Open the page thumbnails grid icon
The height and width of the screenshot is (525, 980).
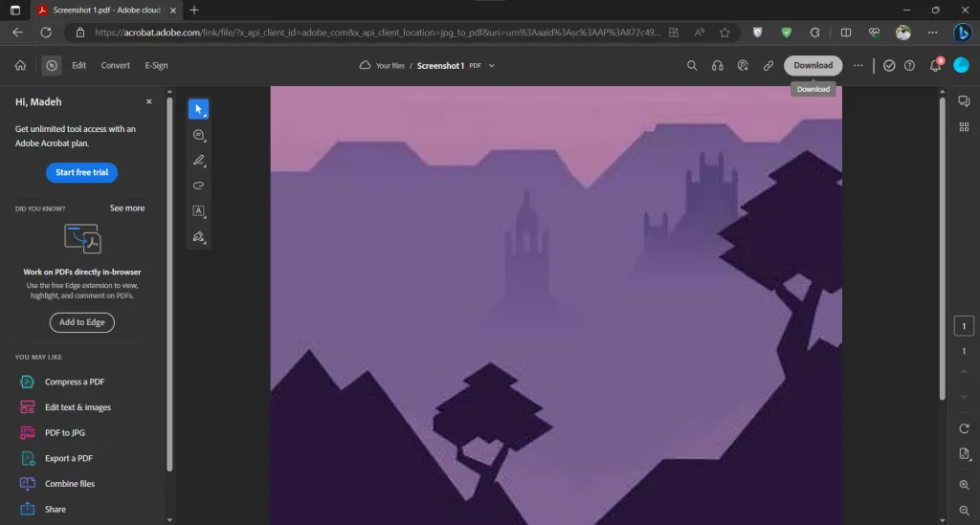(964, 127)
